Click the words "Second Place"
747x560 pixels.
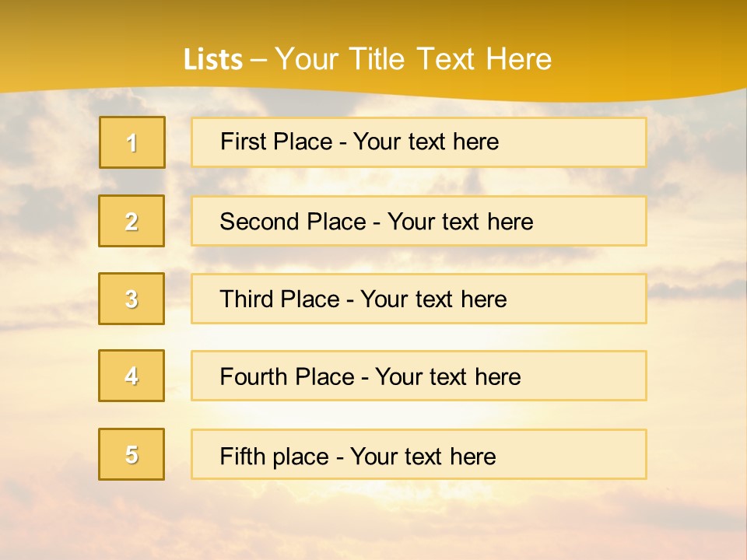[x=292, y=222]
